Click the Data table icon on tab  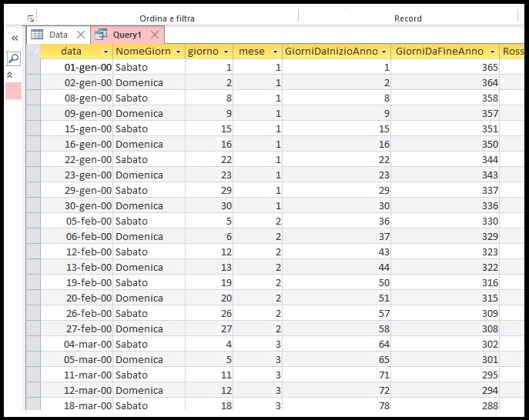point(37,35)
